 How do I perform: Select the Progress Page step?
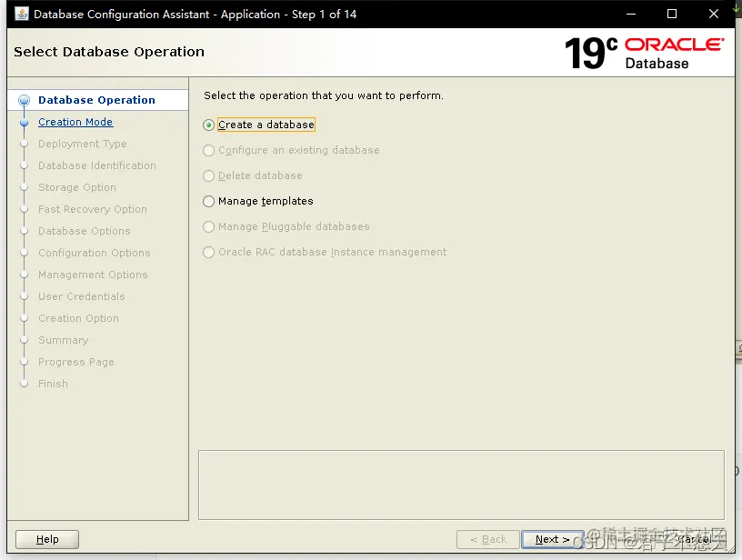coord(76,362)
